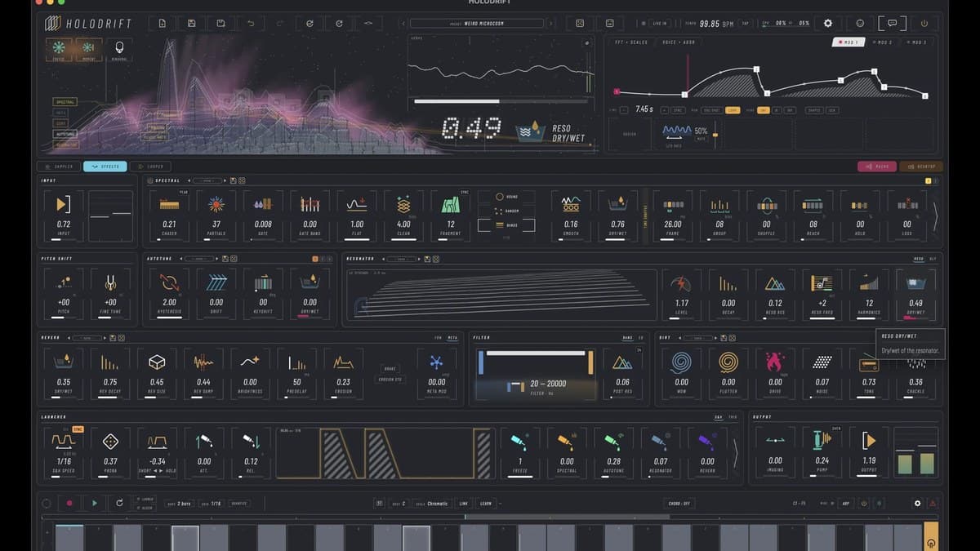
Task: Adjust the 50% rate vertical slider
Action: 715,135
